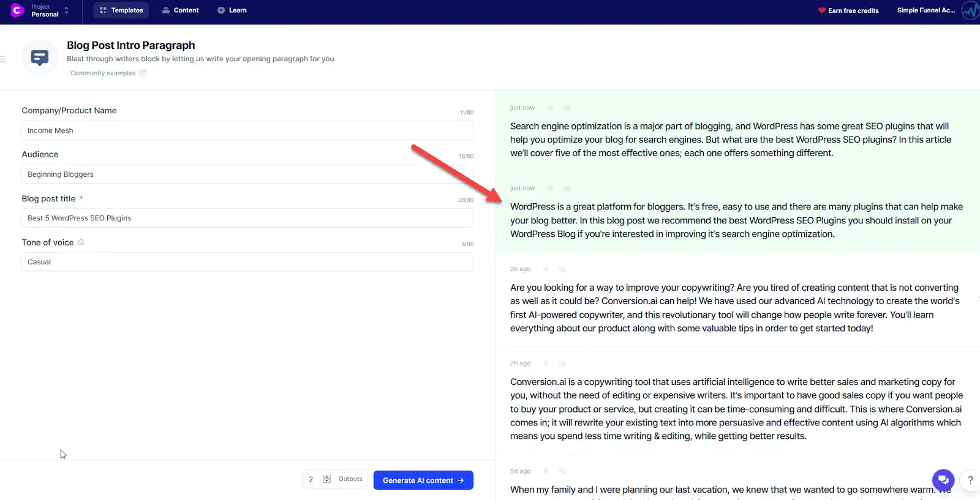The width and height of the screenshot is (980, 500).
Task: Toggle the hamburger sidebar menu icon
Action: (x=3, y=59)
